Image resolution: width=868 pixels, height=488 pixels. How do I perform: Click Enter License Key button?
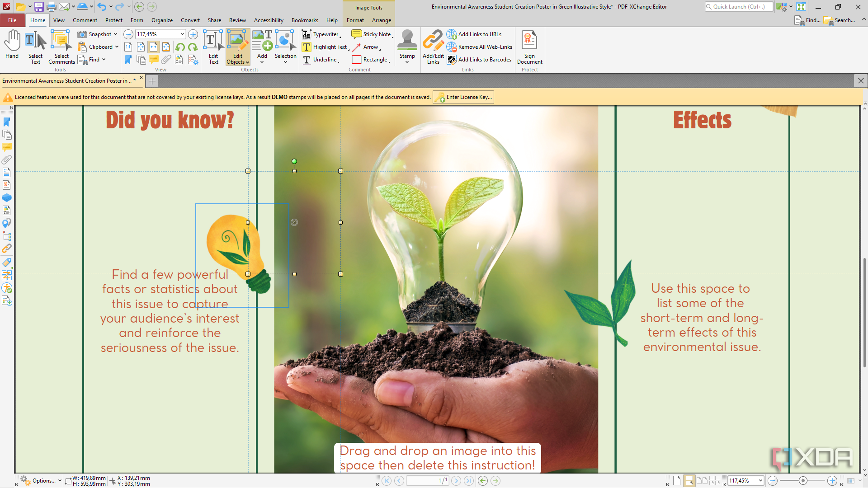coord(463,97)
